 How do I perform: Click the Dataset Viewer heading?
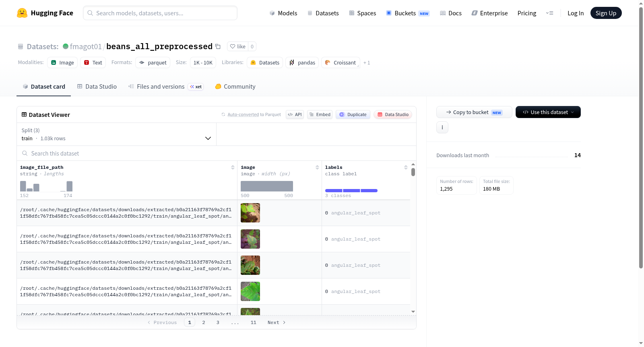click(x=45, y=115)
